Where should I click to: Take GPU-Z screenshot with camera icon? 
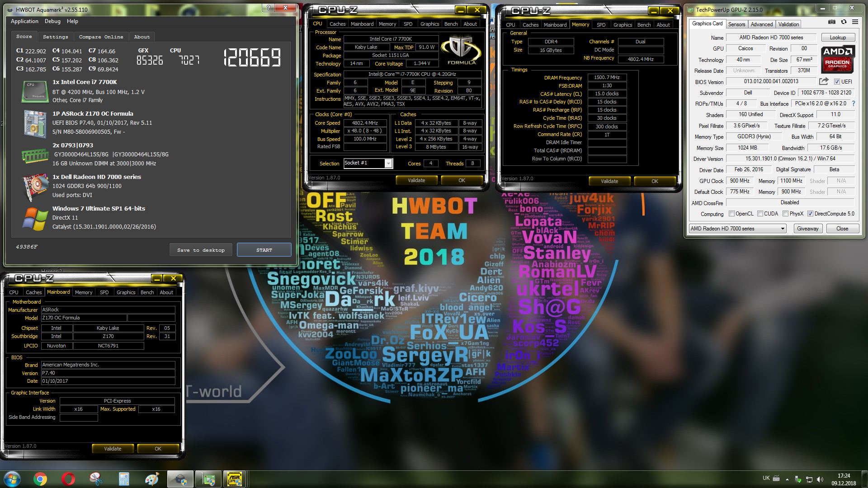832,22
